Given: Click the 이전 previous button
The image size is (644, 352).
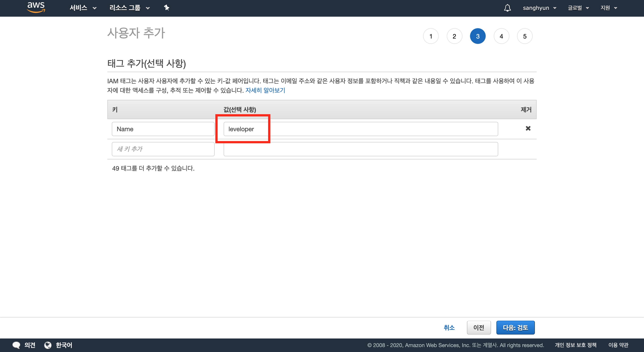Looking at the screenshot, I should 479,327.
